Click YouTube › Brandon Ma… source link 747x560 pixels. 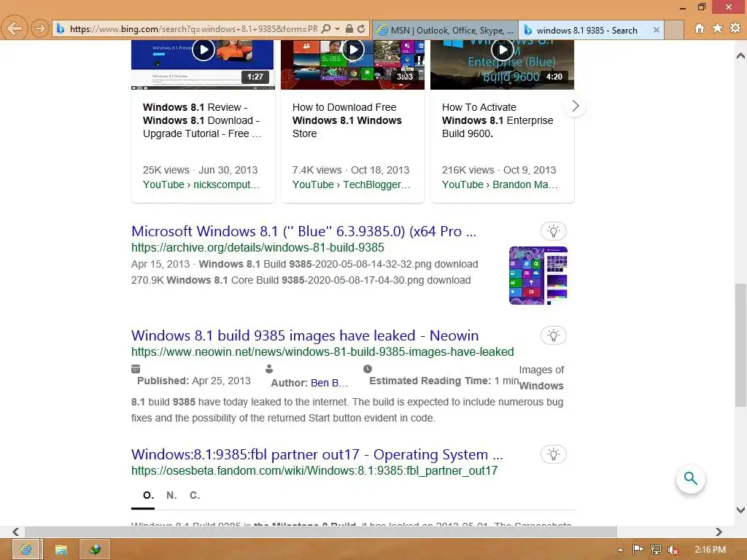pyautogui.click(x=500, y=184)
